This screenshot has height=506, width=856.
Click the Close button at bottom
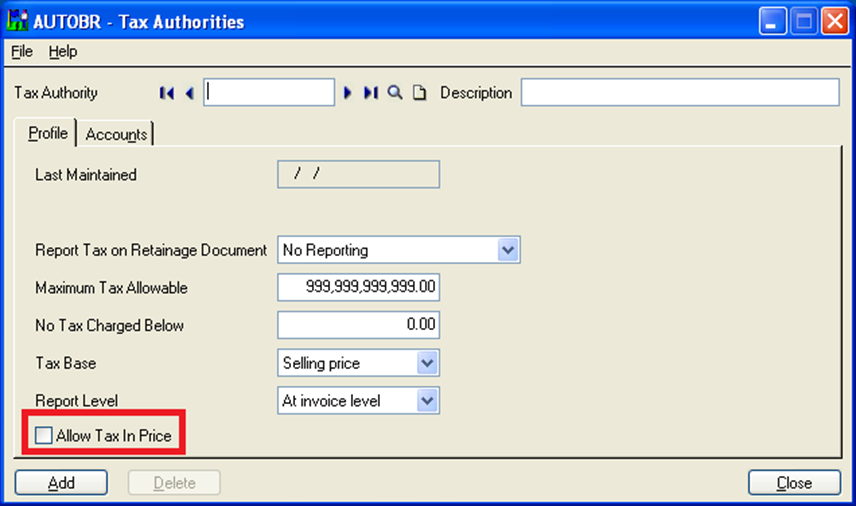click(x=794, y=483)
